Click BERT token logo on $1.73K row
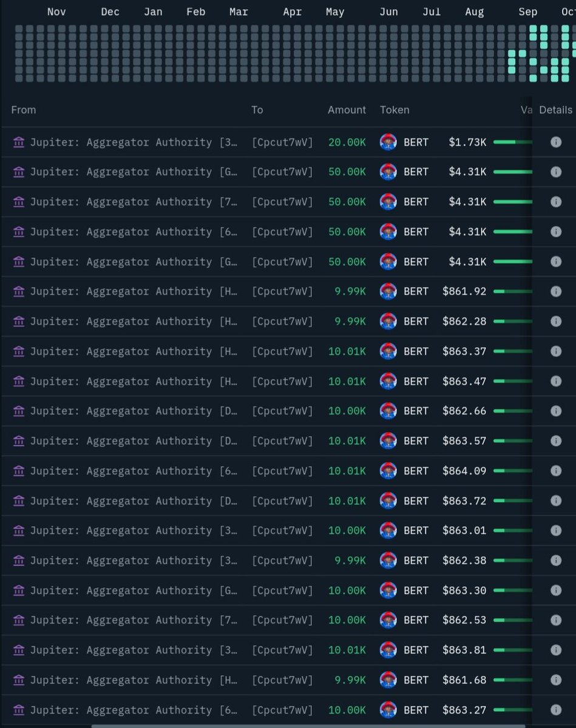This screenshot has width=576, height=728. point(388,142)
